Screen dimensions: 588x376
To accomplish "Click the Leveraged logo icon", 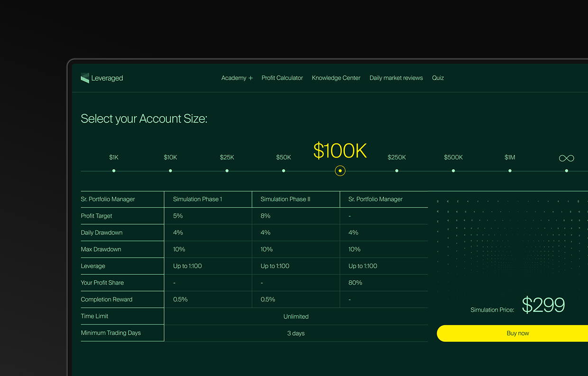I will coord(85,78).
